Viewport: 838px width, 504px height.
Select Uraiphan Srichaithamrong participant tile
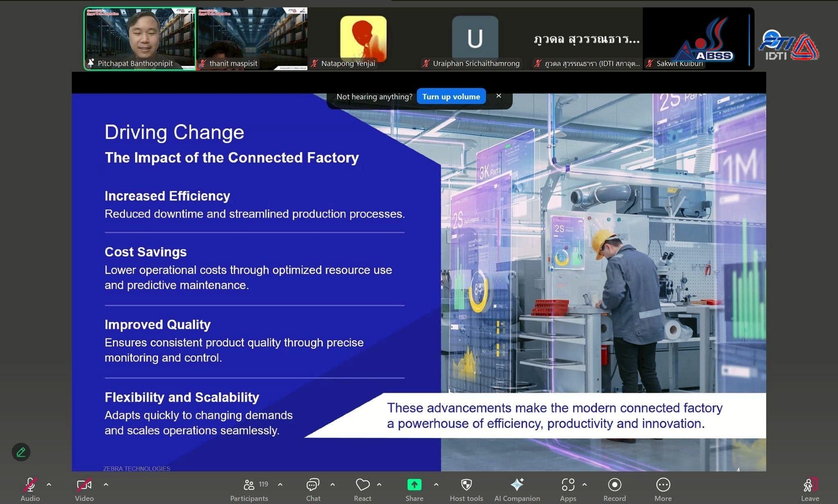pos(475,39)
